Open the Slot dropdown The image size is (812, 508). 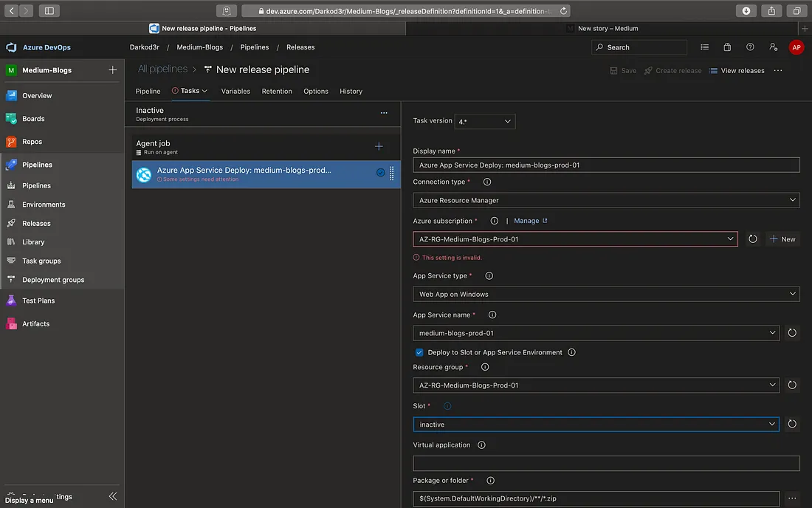click(x=596, y=424)
